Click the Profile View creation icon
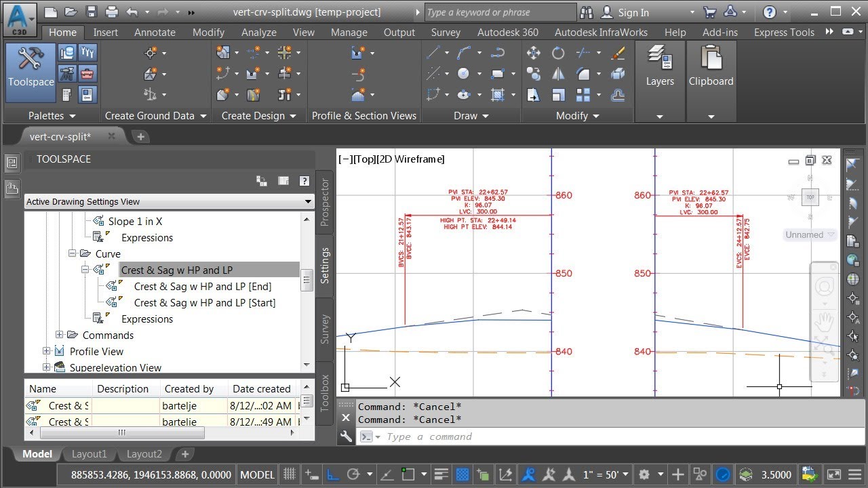This screenshot has width=868, height=488. pos(359,53)
